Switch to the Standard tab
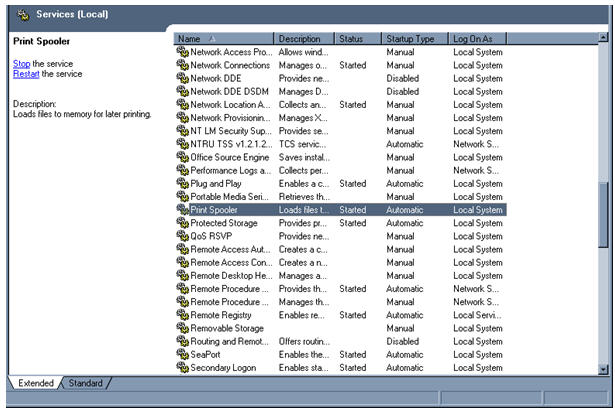This screenshot has height=411, width=615. coord(85,383)
